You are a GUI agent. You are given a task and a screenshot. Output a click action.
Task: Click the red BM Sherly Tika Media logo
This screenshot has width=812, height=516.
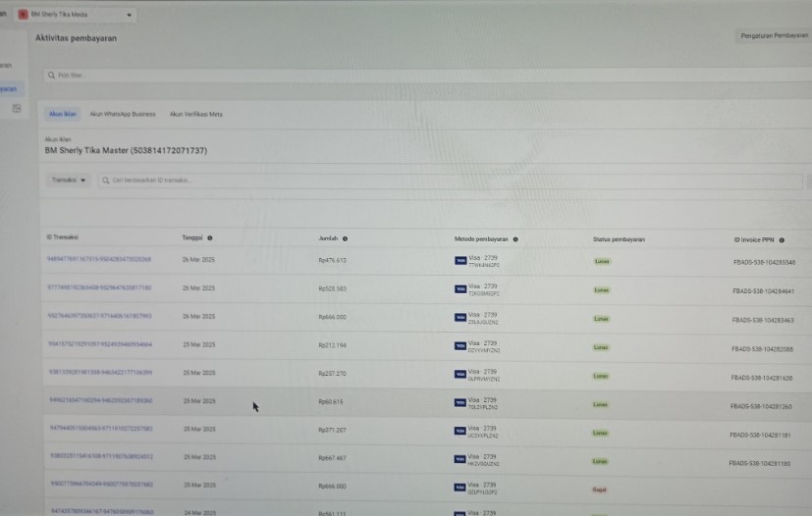[24, 16]
